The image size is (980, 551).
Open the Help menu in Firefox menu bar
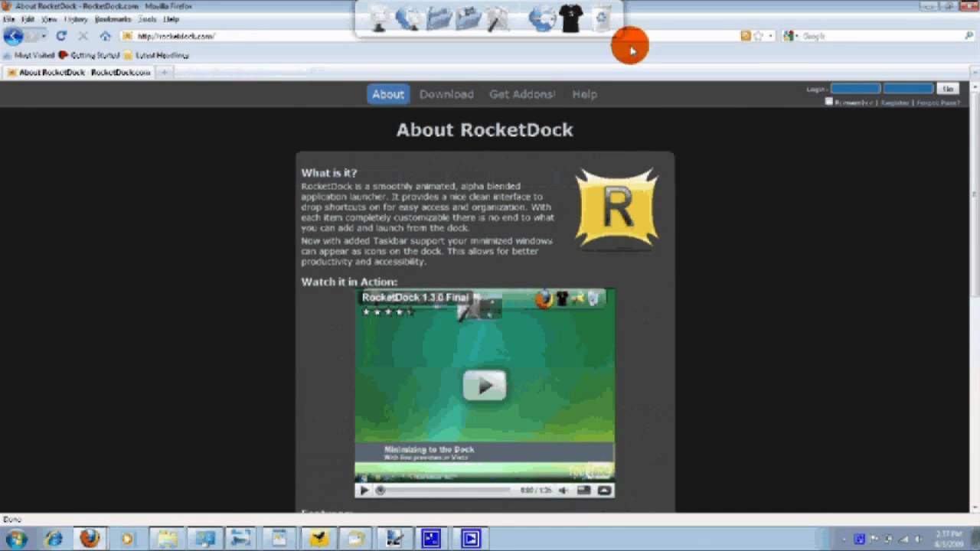coord(171,19)
